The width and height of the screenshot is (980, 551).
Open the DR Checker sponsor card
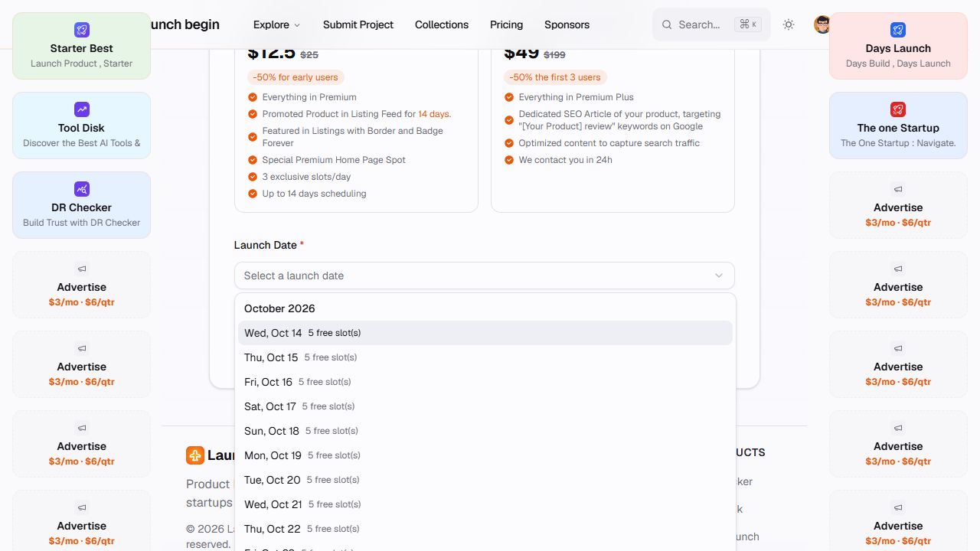(82, 205)
